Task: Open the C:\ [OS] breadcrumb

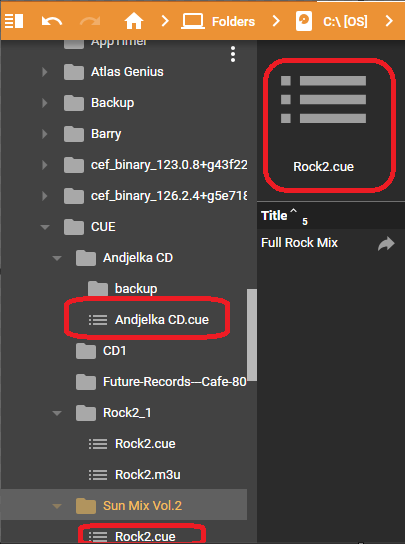Action: click(345, 22)
